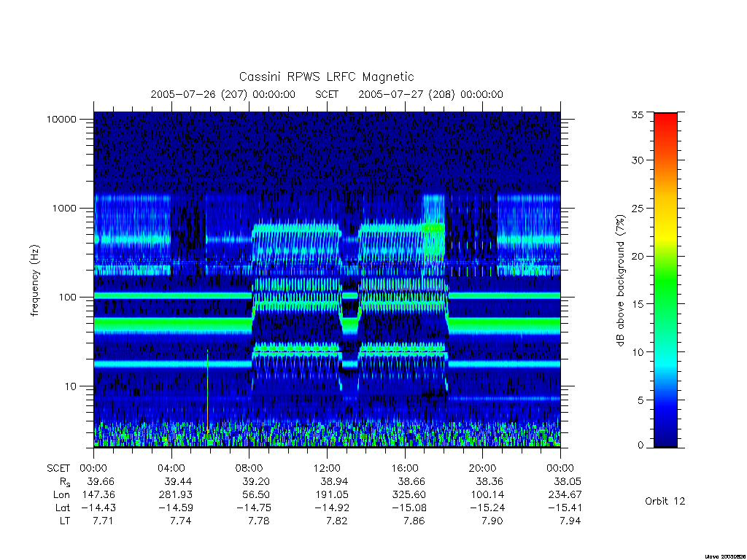Image resolution: width=747 pixels, height=560 pixels.
Task: Click the 'Rs' ephemeris row label
Action: [x=65, y=483]
